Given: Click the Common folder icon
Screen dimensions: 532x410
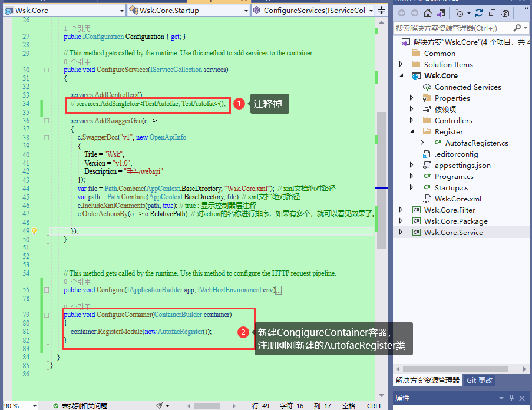Looking at the screenshot, I should tap(417, 53).
